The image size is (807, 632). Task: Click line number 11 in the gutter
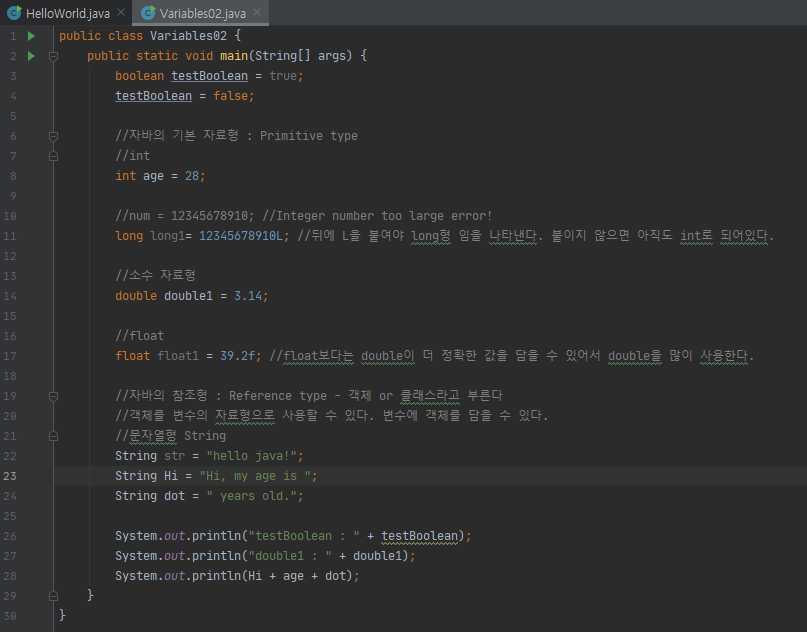tap(10, 236)
